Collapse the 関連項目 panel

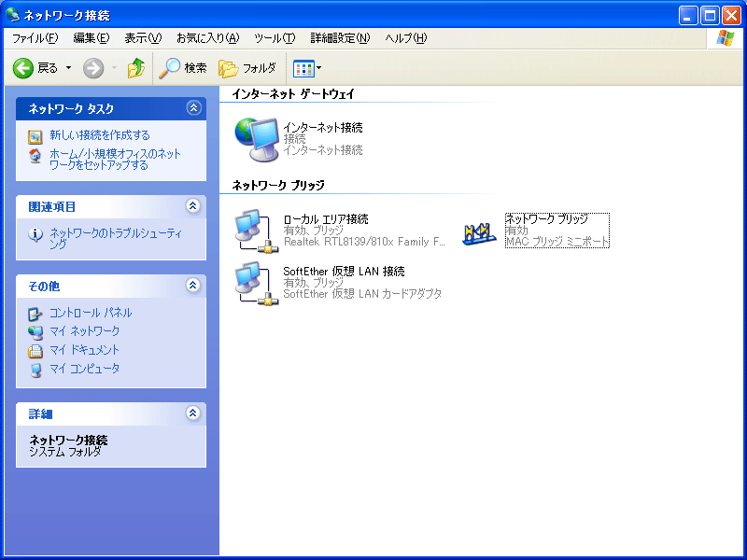(x=193, y=205)
